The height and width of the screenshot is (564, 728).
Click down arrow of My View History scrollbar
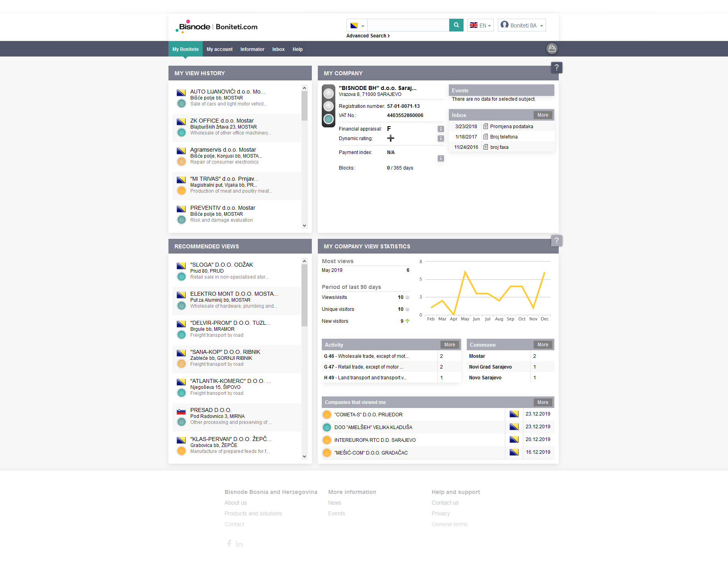coord(304,226)
